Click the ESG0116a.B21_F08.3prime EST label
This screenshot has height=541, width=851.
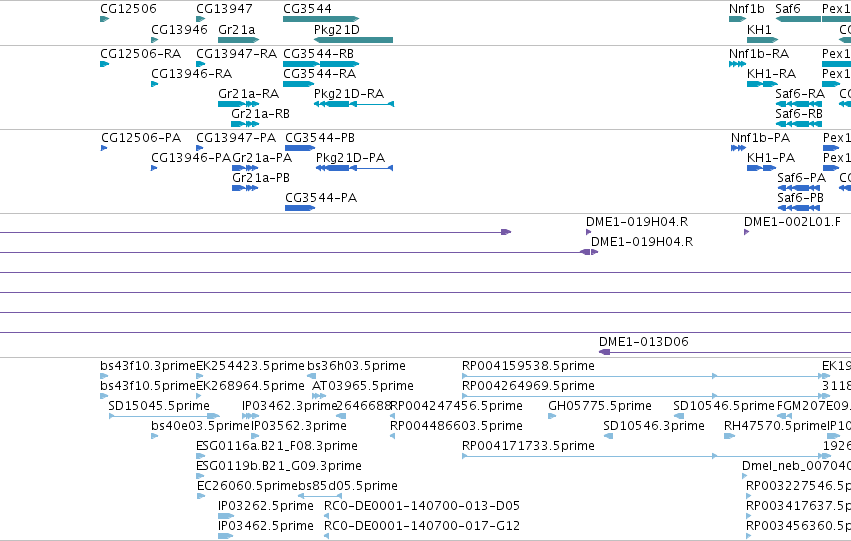pos(277,446)
